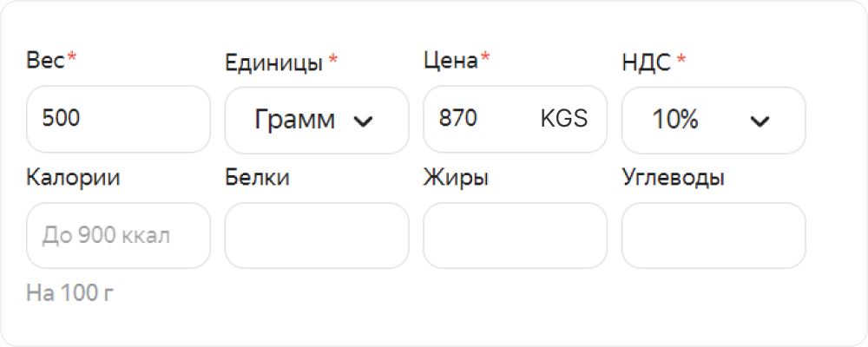
Task: Click the empty Углеводы input field
Action: click(713, 236)
